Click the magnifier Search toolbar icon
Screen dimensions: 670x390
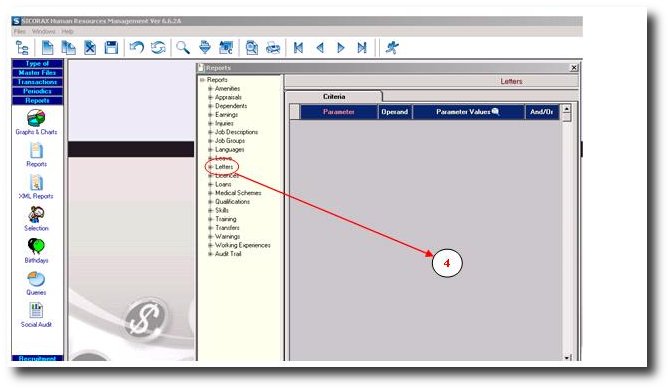click(x=183, y=47)
